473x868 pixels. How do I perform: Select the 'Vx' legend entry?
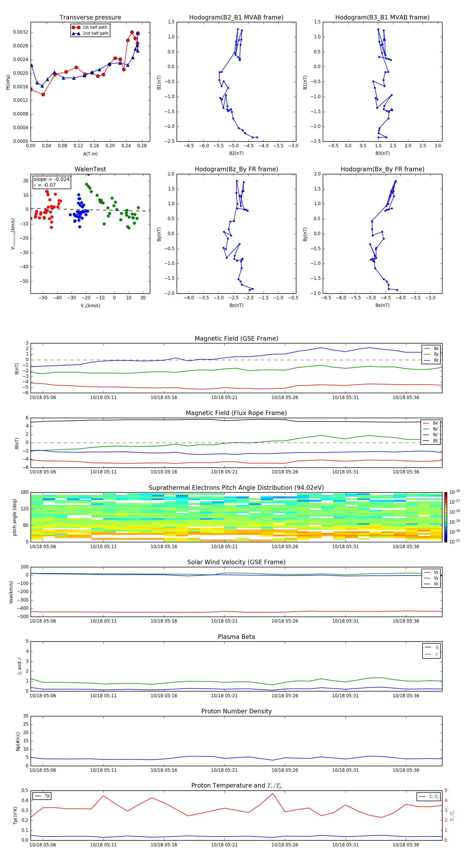point(431,572)
